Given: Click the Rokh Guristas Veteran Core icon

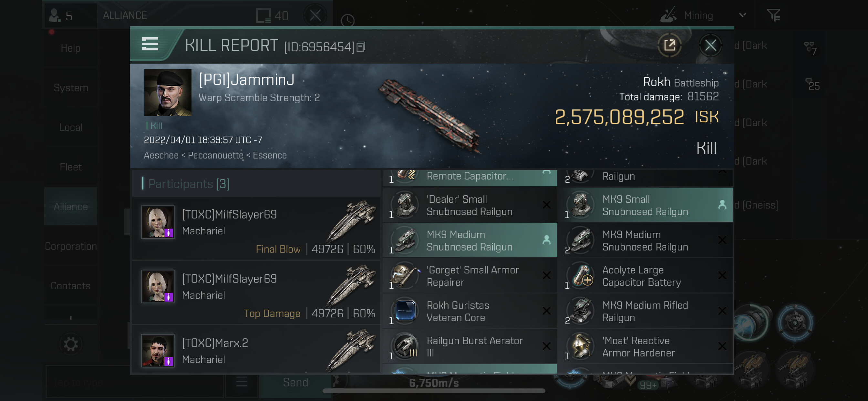Looking at the screenshot, I should [x=405, y=311].
